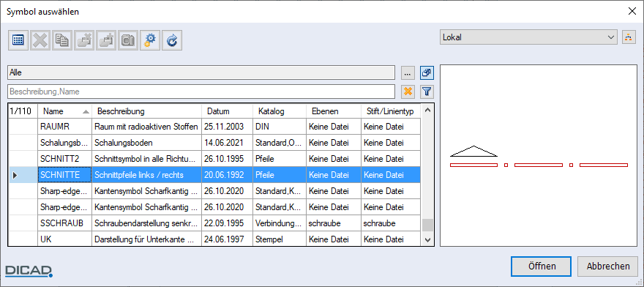Image resolution: width=644 pixels, height=287 pixels.
Task: Click the Öffnen button
Action: point(542,266)
